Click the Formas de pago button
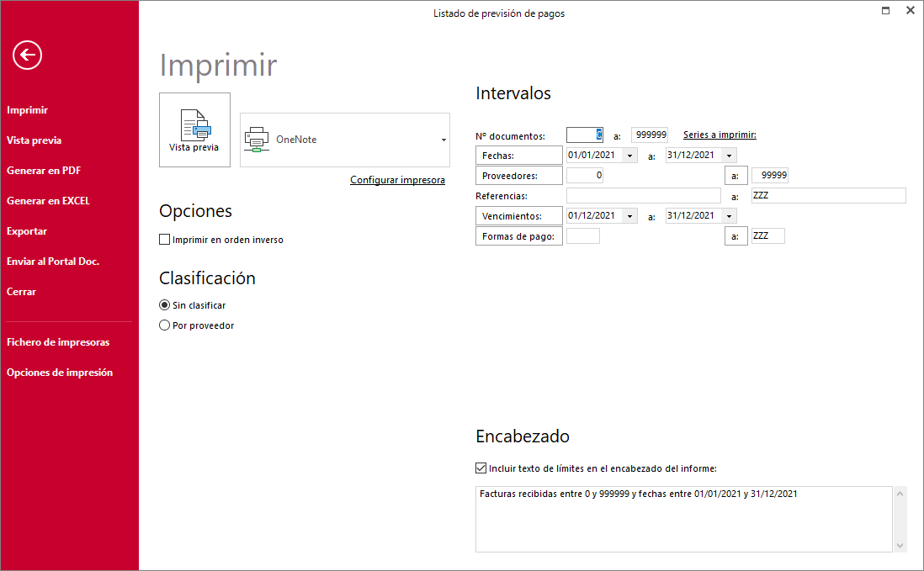The height and width of the screenshot is (571, 924). (x=519, y=236)
